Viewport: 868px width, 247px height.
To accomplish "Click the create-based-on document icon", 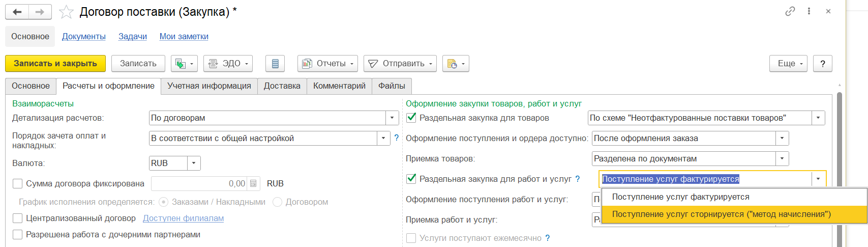I will [x=184, y=64].
